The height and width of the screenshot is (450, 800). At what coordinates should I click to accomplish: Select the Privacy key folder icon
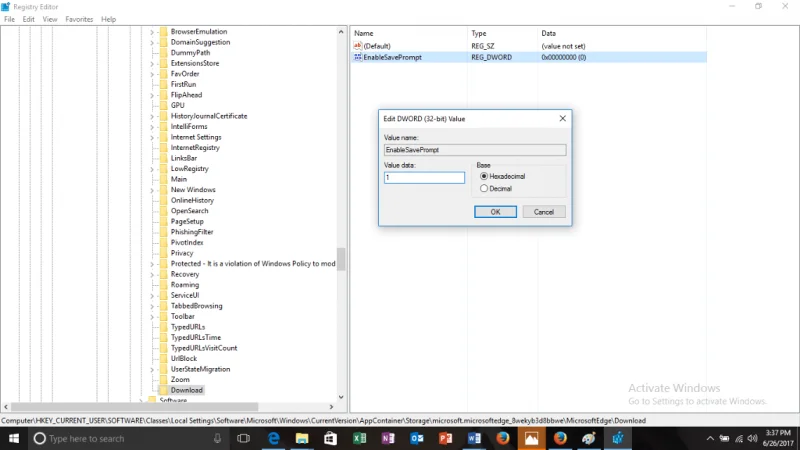[163, 253]
